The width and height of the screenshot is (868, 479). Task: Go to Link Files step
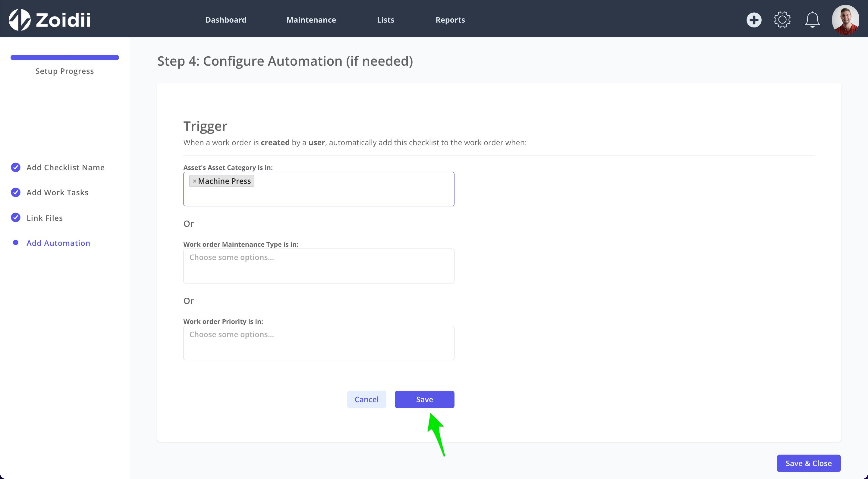(45, 218)
